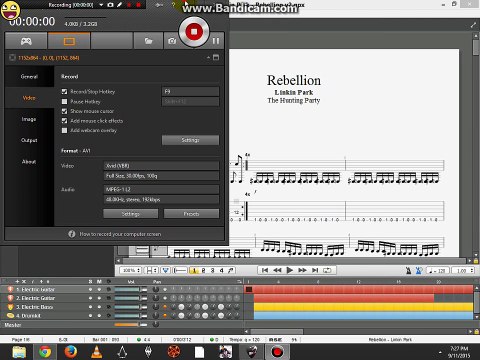480x360 pixels.
Task: Open the General tab in Bandicam
Action: (x=29, y=76)
